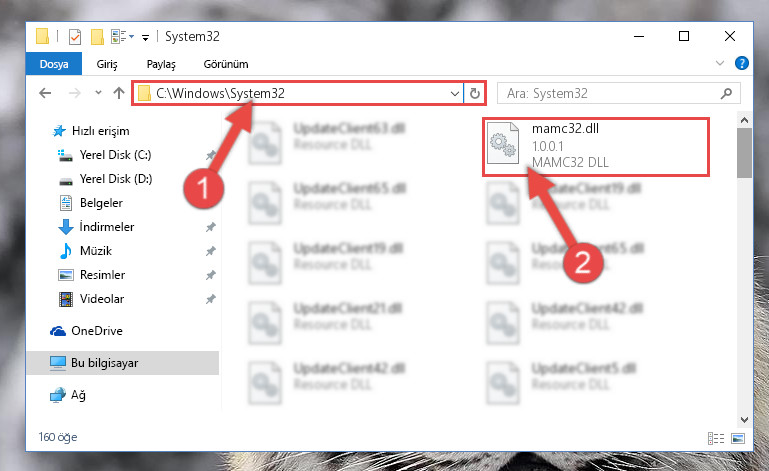Switch to details view button
This screenshot has height=471, width=769.
pyautogui.click(x=716, y=438)
